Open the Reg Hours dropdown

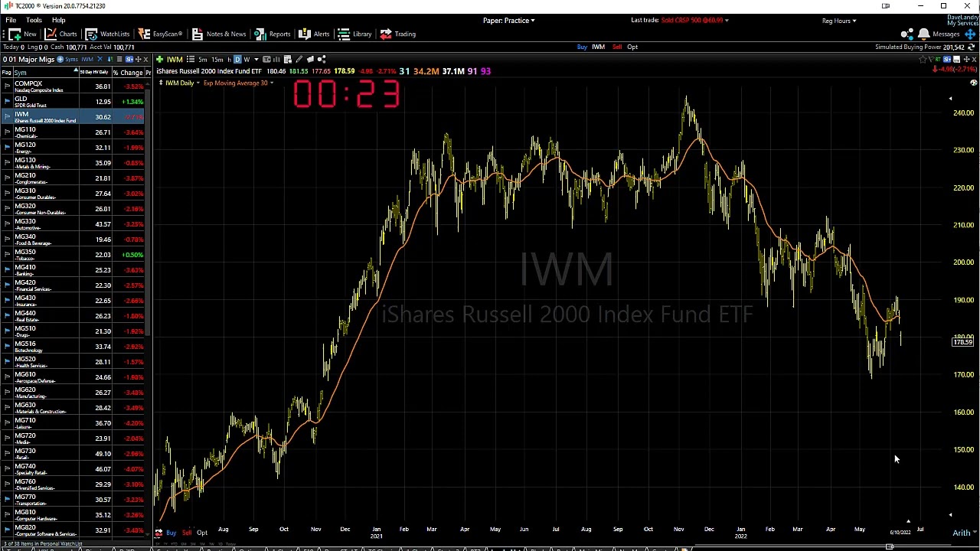(839, 21)
